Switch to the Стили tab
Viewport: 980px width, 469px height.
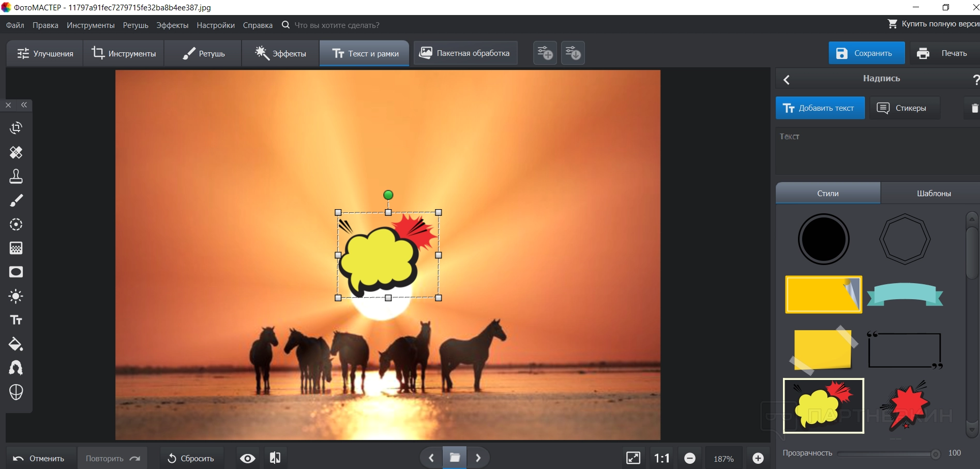[828, 193]
